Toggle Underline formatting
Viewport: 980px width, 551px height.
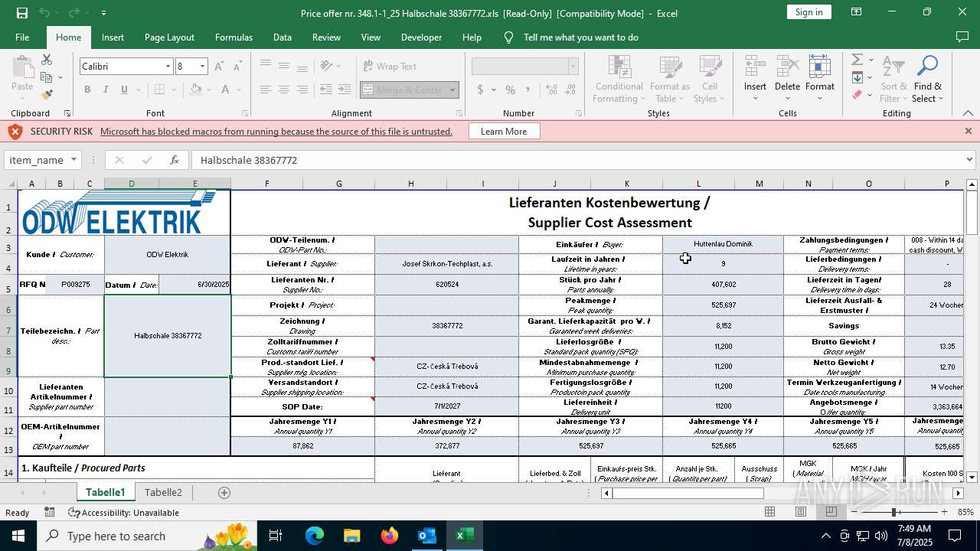pos(124,90)
